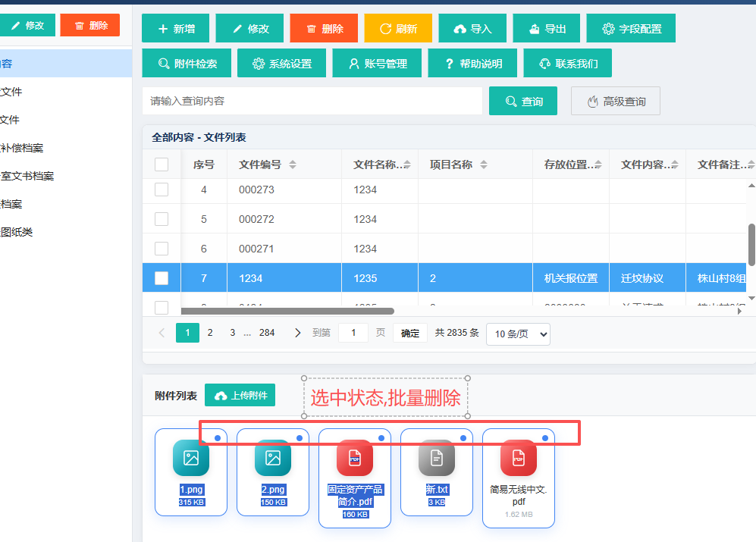Check the checkbox for highlighted row 7
Image resolution: width=756 pixels, height=542 pixels.
(162, 278)
